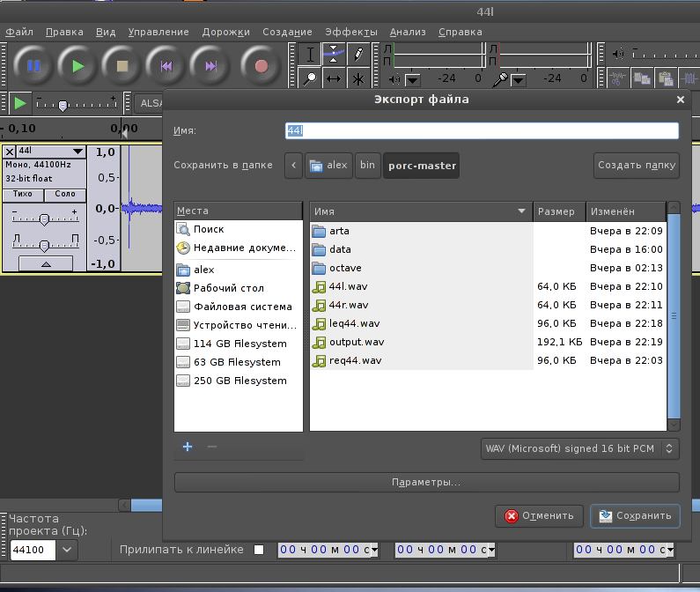Select the Selection (I-beam) tool
Image resolution: width=700 pixels, height=592 pixels.
pyautogui.click(x=310, y=55)
